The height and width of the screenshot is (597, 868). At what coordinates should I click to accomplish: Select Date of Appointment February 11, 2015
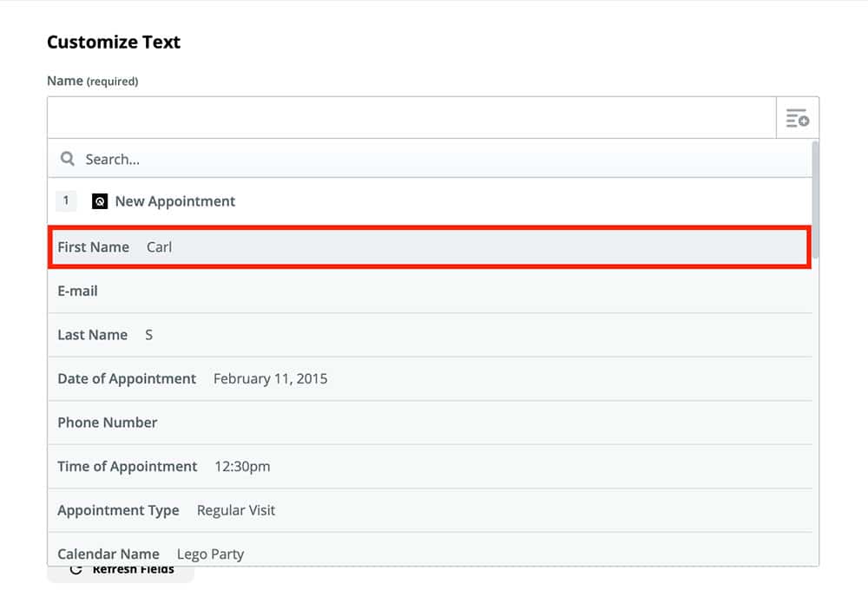(x=430, y=379)
